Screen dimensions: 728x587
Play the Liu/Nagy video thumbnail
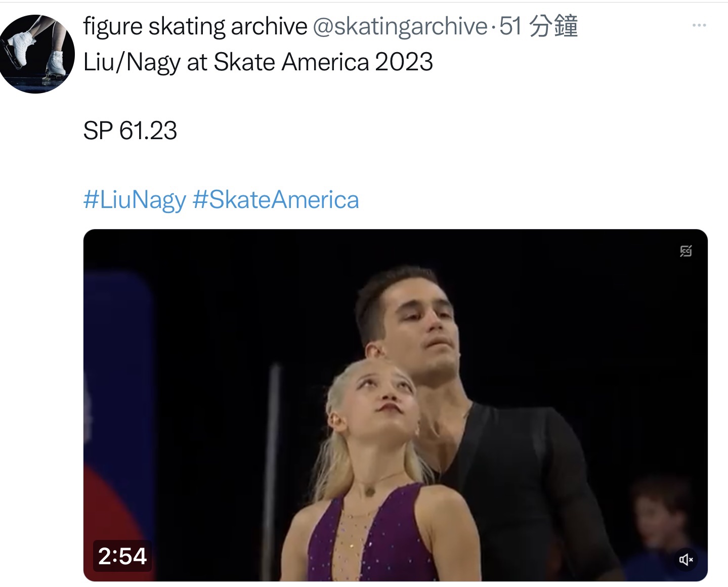click(395, 405)
